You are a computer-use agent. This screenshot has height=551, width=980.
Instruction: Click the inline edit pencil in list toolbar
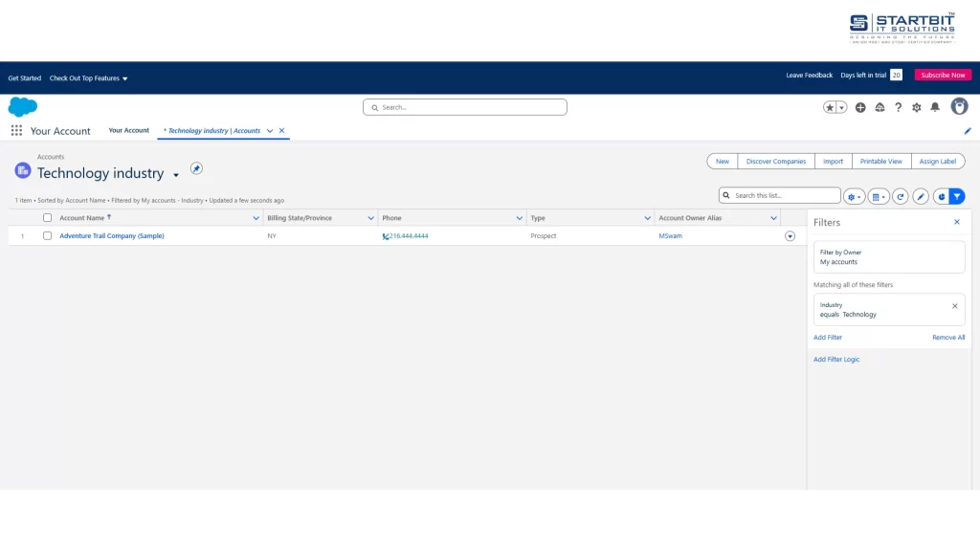coord(920,196)
